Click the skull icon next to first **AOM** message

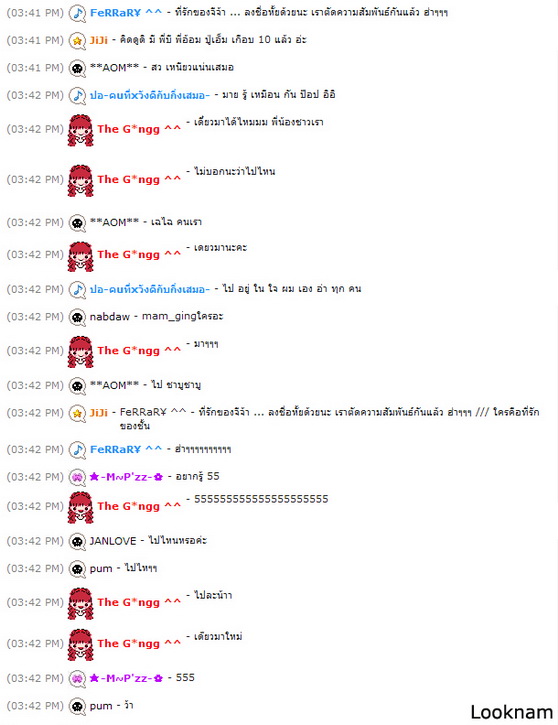point(77,68)
